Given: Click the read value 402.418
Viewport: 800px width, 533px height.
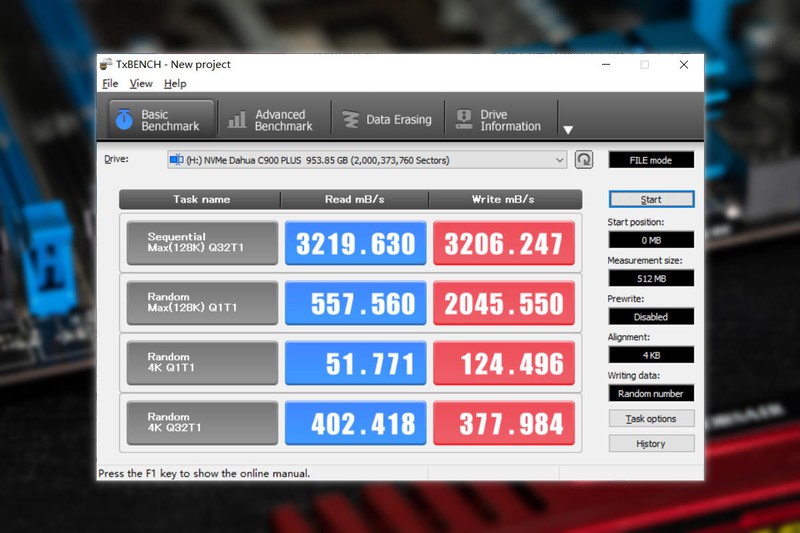Looking at the screenshot, I should (x=356, y=423).
